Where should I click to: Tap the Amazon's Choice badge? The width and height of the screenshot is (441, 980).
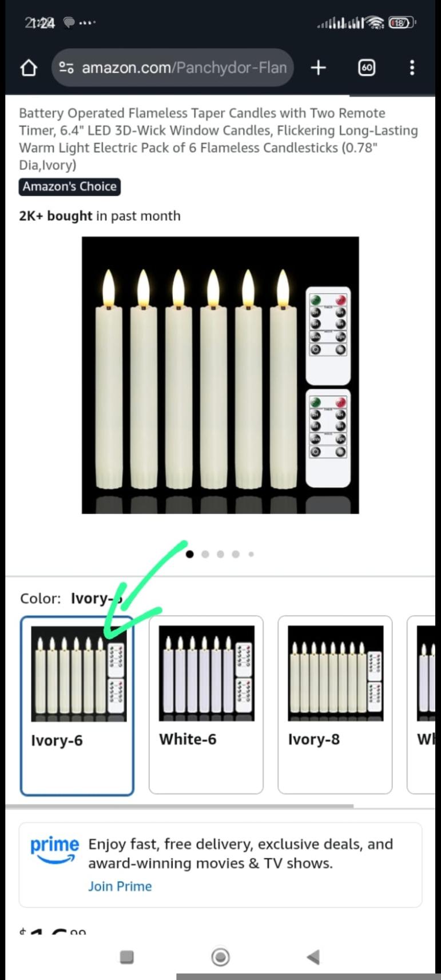(70, 186)
